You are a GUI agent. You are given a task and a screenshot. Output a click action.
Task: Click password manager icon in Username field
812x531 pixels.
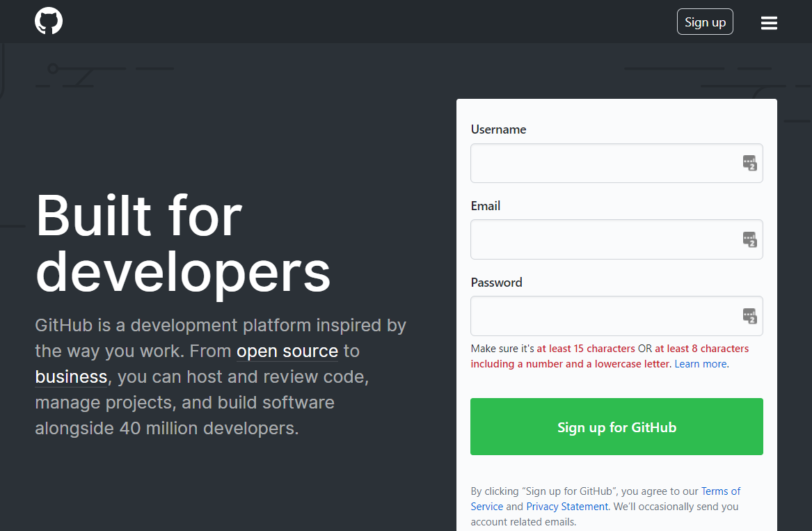click(750, 163)
